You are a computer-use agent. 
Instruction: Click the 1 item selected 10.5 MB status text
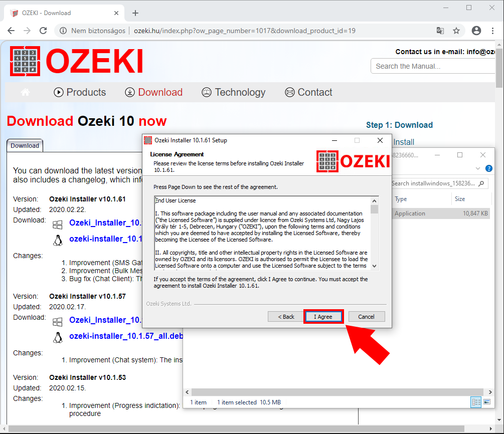249,402
